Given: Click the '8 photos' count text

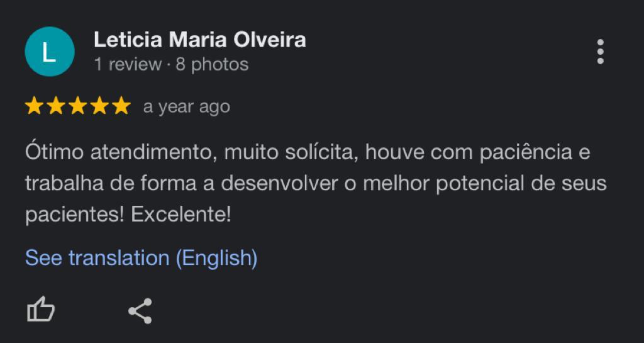Looking at the screenshot, I should point(212,64).
